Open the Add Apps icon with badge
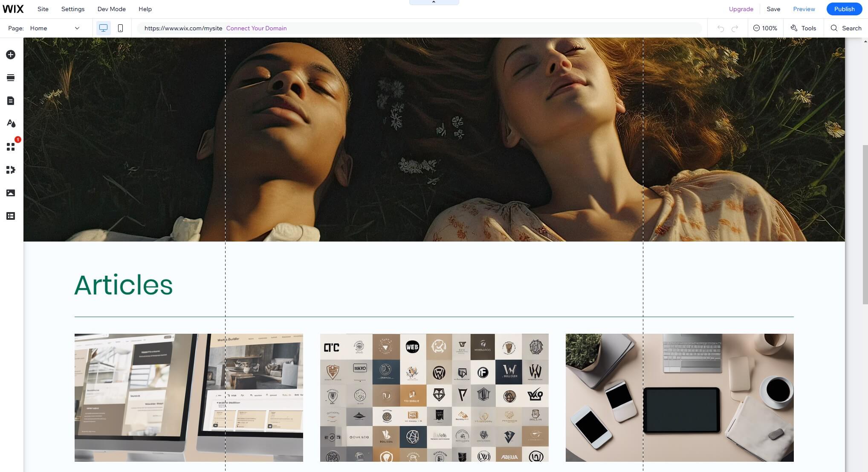 tap(11, 147)
